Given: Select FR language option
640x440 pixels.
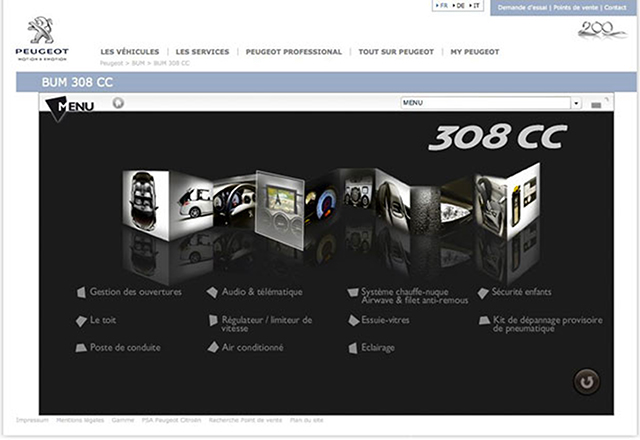Looking at the screenshot, I should pos(443,6).
